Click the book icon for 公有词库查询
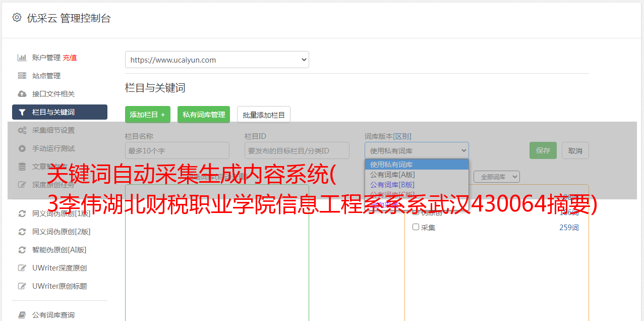Image resolution: width=644 pixels, height=321 pixels. [22, 315]
